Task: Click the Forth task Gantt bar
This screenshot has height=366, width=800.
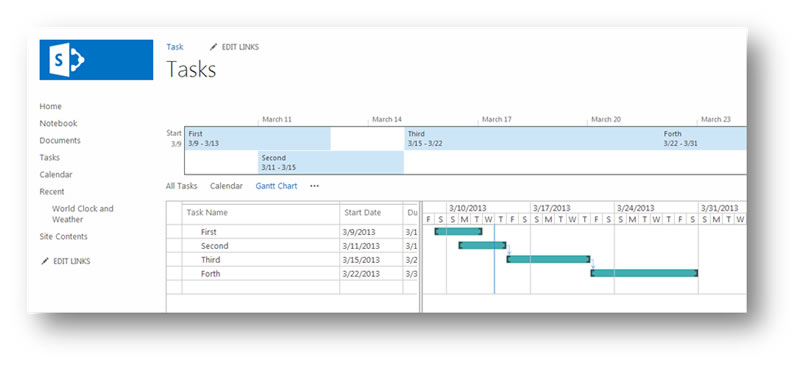Action: (644, 273)
